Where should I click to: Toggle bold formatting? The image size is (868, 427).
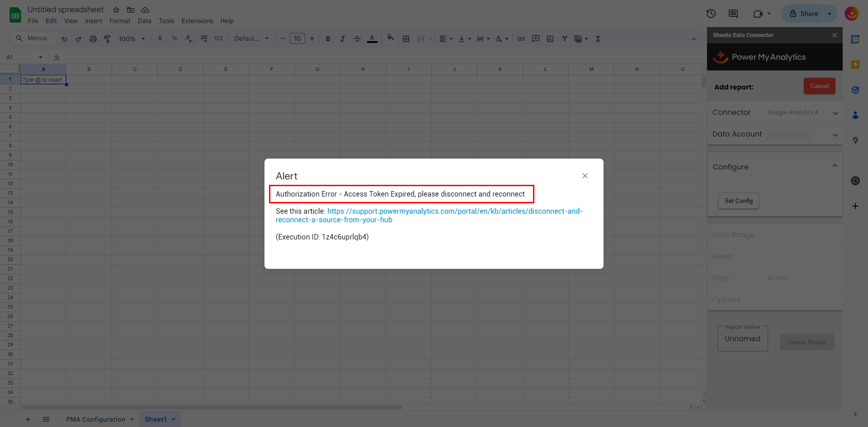point(328,39)
